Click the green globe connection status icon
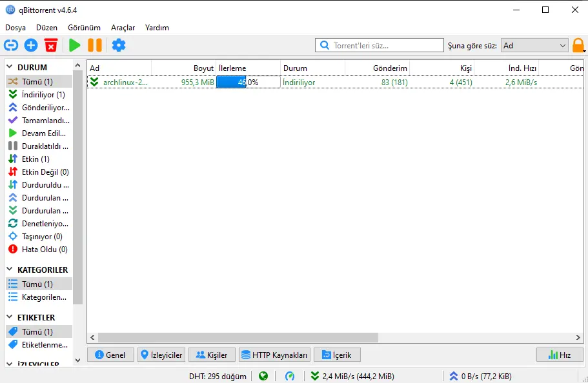 click(x=263, y=376)
